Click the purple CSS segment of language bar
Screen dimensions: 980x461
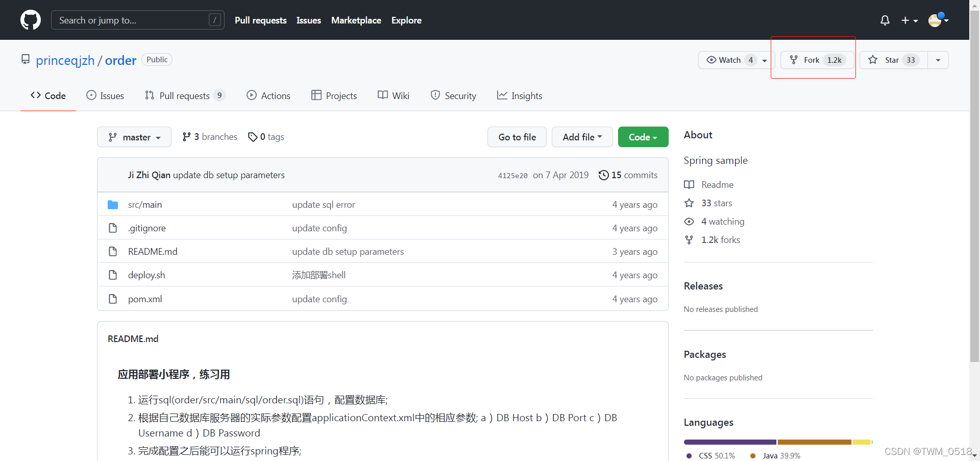730,442
